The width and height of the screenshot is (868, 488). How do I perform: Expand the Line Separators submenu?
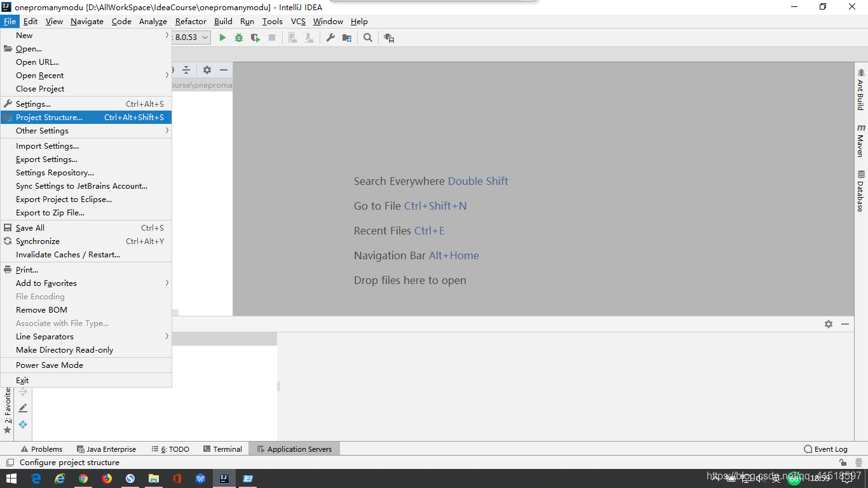coord(86,337)
